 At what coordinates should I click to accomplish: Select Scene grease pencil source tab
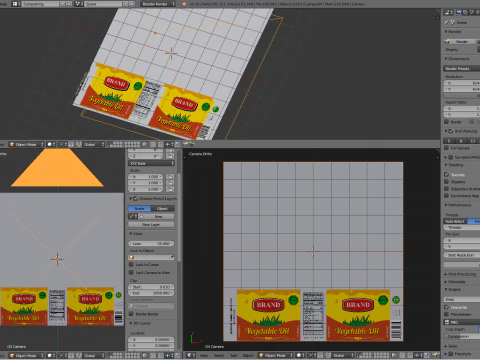pyautogui.click(x=139, y=208)
